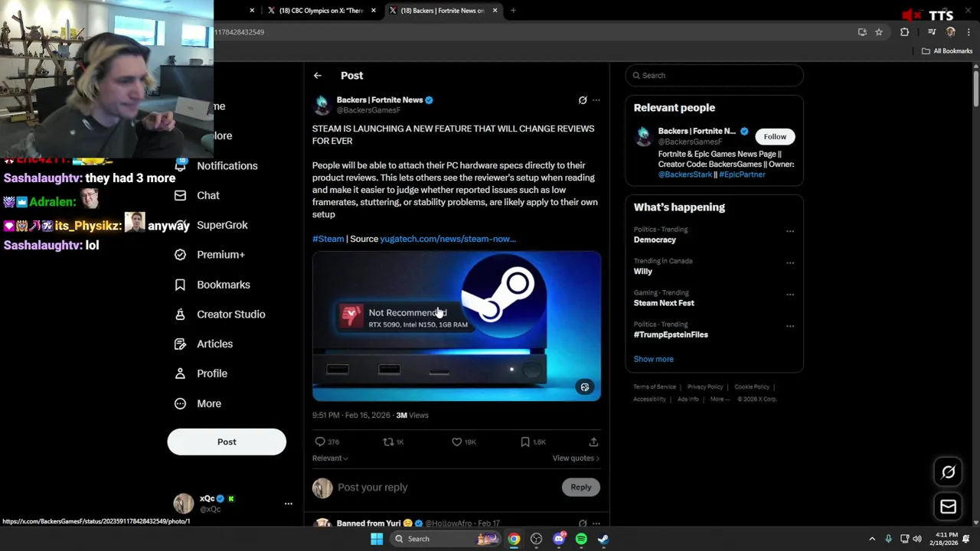Viewport: 980px width, 551px height.
Task: Open Chrome menu three dots
Action: pos(969,32)
